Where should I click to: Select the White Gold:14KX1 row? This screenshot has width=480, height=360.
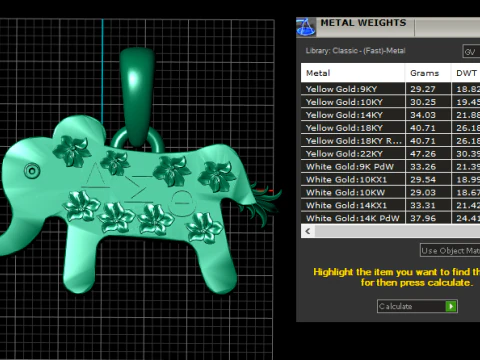point(390,205)
